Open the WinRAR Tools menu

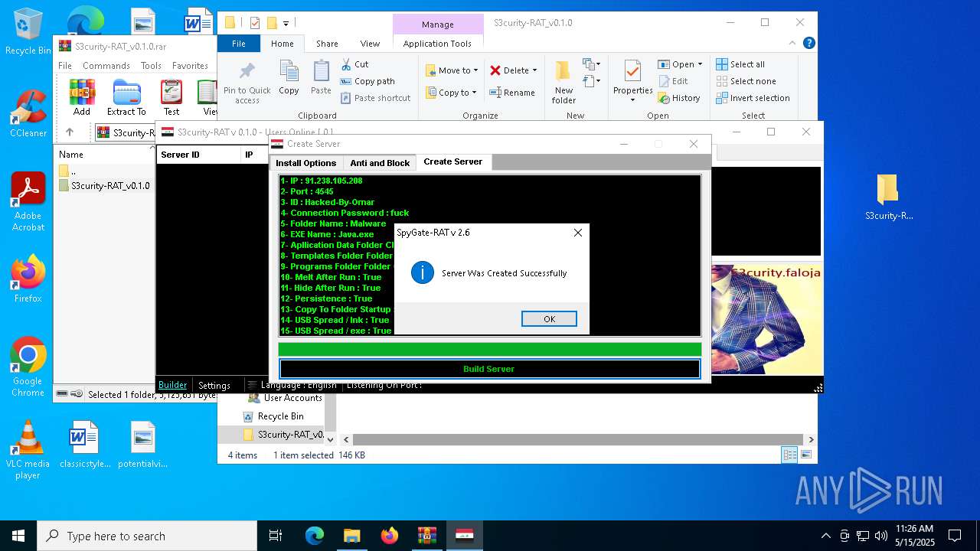click(x=151, y=66)
